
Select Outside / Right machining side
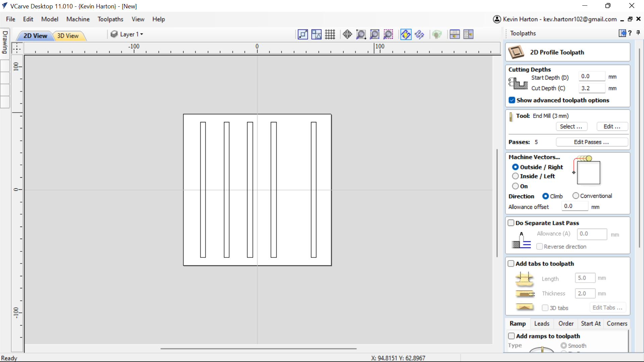pyautogui.click(x=515, y=167)
